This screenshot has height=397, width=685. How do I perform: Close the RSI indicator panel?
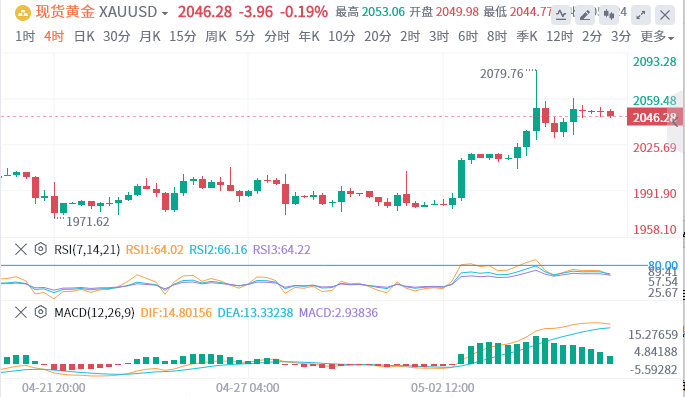click(x=21, y=249)
